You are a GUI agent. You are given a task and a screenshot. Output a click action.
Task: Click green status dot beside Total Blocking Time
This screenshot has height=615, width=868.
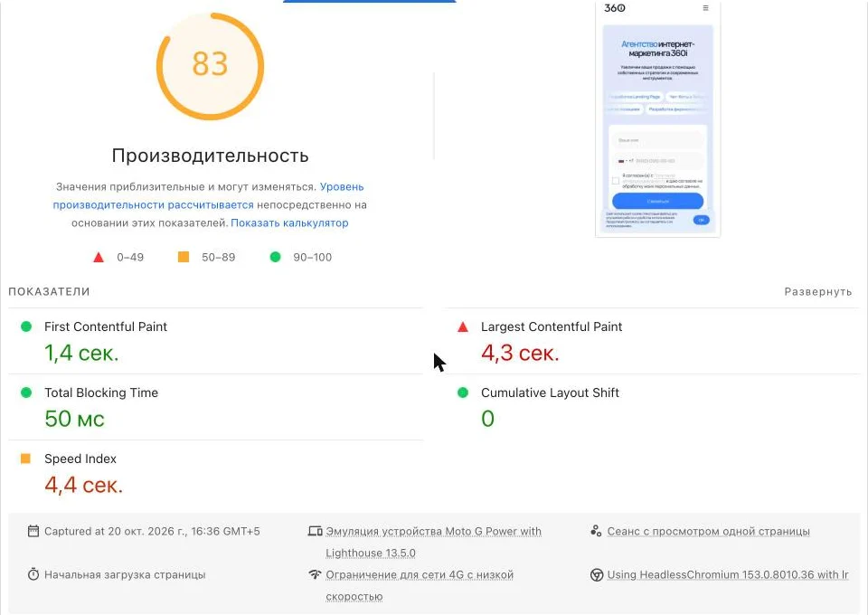click(x=26, y=393)
